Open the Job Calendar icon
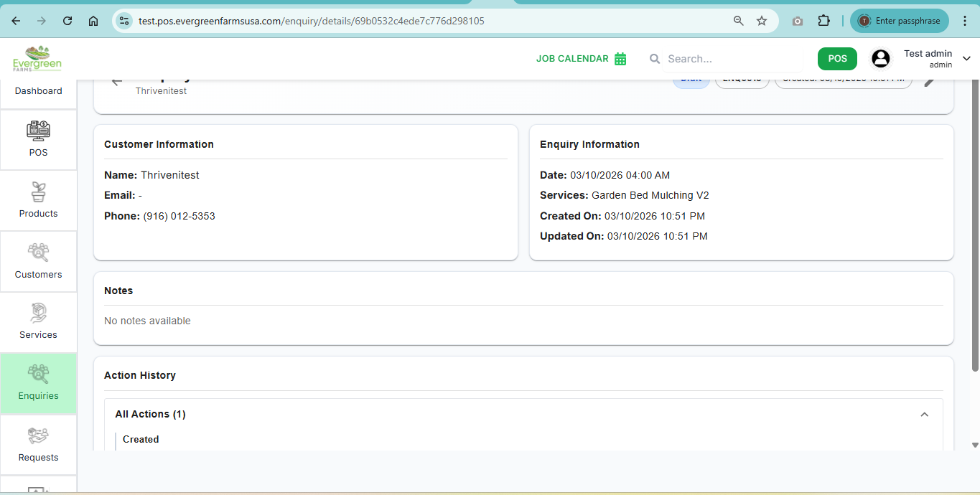980x495 pixels. pyautogui.click(x=620, y=59)
